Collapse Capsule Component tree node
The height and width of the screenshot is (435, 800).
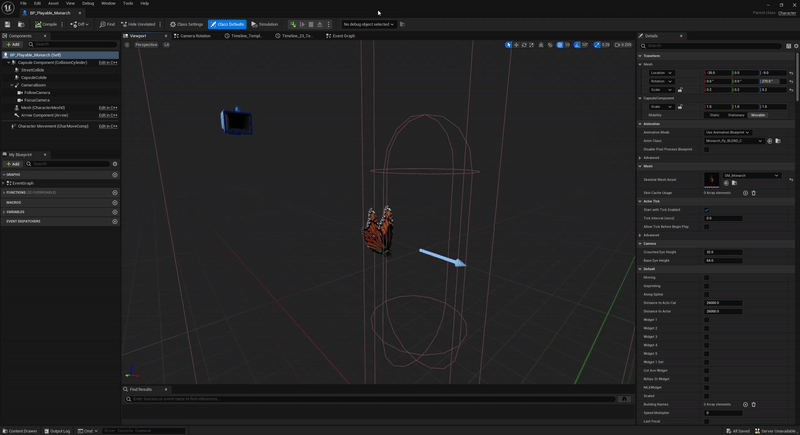click(9, 62)
